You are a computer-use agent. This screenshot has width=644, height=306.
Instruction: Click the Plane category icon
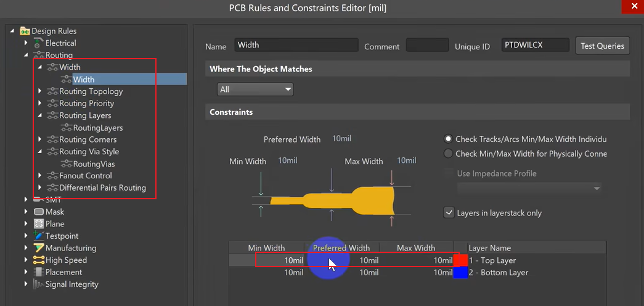pyautogui.click(x=39, y=224)
